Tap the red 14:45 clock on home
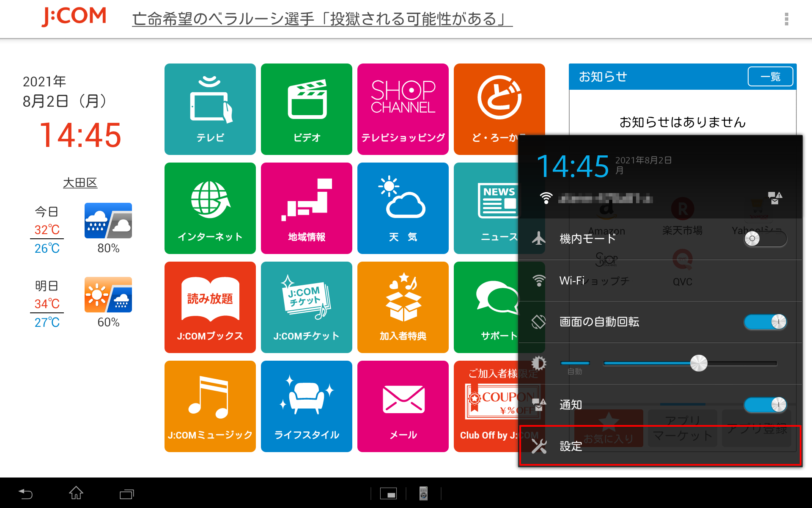Screen dimensions: 812x508 click(x=80, y=135)
